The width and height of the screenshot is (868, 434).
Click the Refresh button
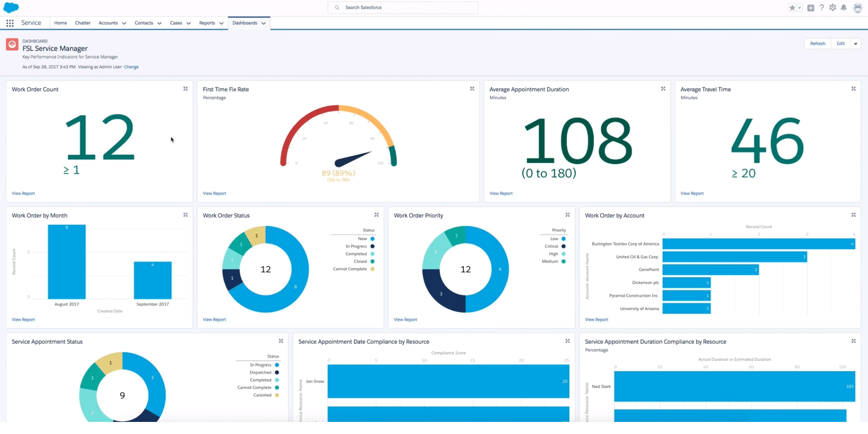pos(817,44)
